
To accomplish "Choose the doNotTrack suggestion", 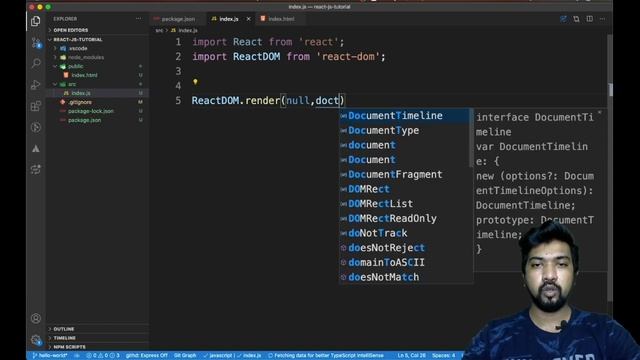I will (x=404, y=233).
